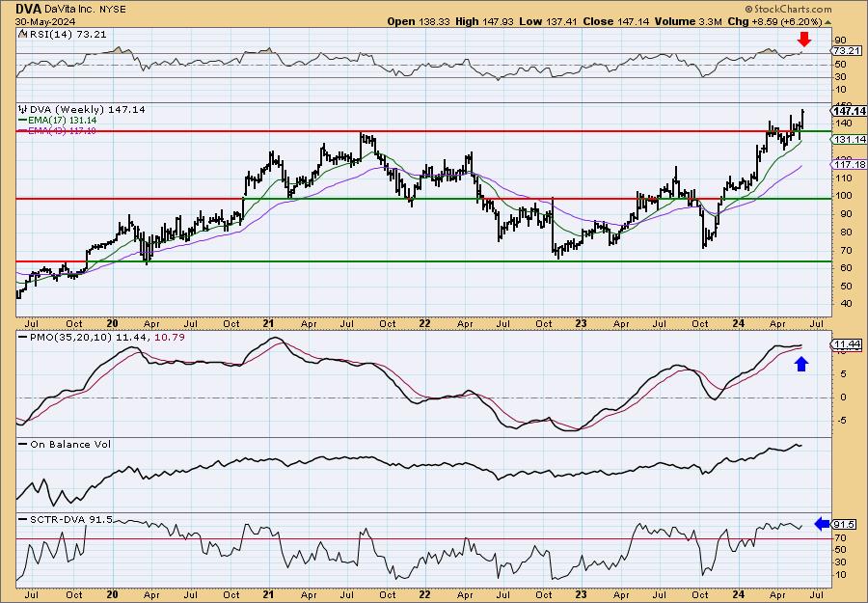This screenshot has width=868, height=603.
Task: Click the small icon before RSI(14)
Action: [22, 35]
